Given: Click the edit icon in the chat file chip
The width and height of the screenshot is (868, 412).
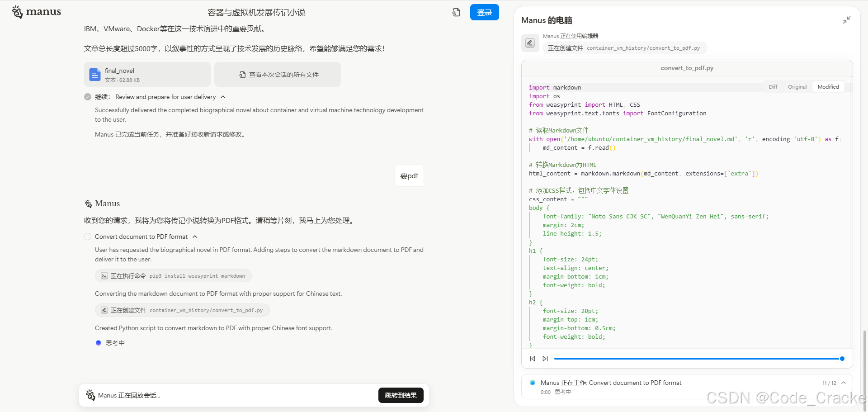Looking at the screenshot, I should 104,310.
